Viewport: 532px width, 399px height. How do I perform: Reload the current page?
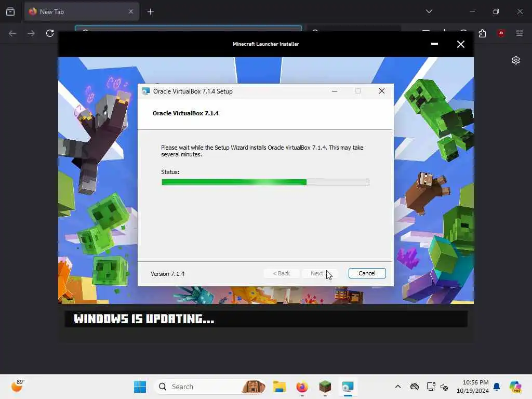50,33
